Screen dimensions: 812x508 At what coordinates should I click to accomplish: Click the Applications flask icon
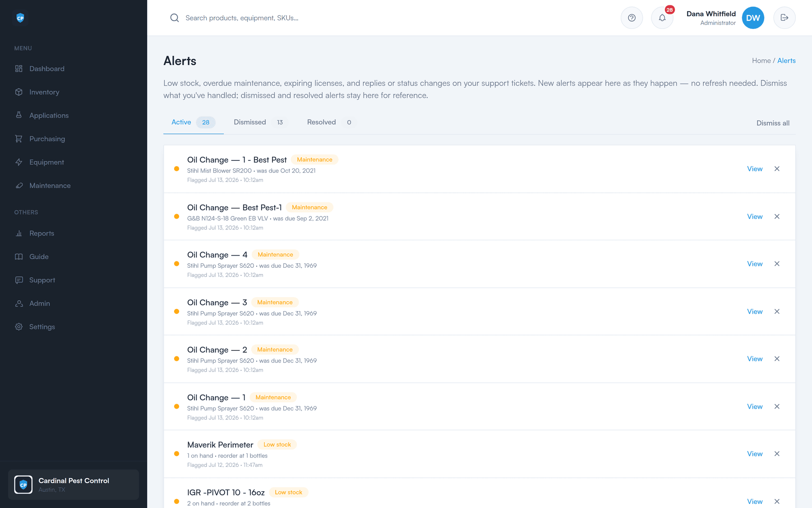tap(19, 115)
